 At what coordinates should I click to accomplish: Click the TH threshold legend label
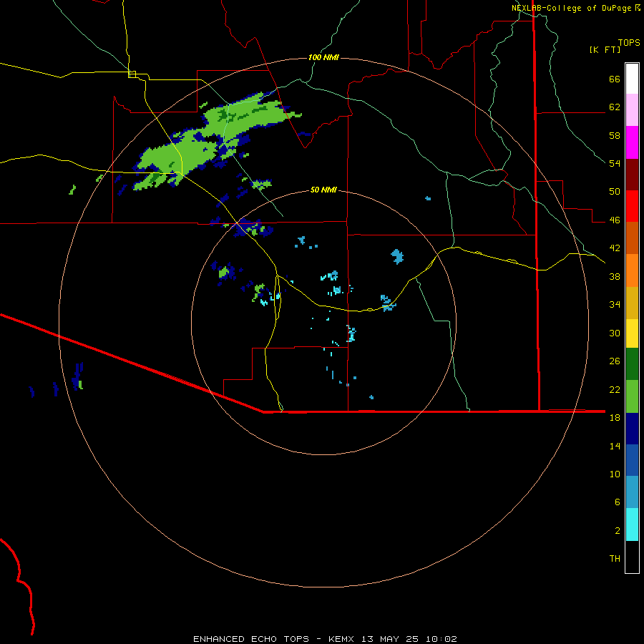(615, 559)
